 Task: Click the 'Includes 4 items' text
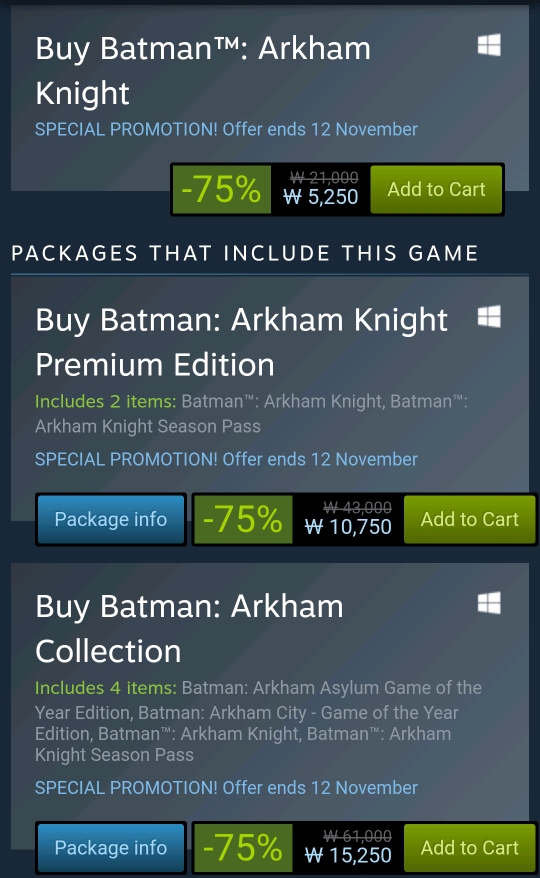(x=105, y=688)
